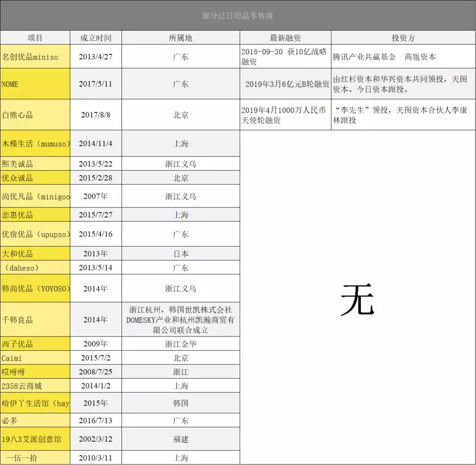
Task: Click the date 2015/7/2
Action: [x=96, y=358]
